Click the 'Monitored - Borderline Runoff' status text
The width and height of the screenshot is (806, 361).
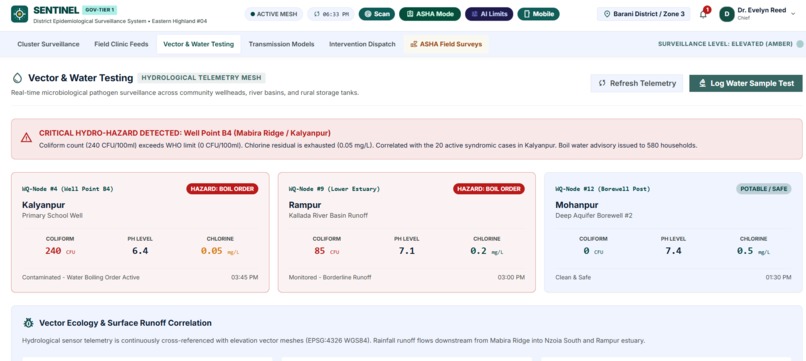point(330,277)
